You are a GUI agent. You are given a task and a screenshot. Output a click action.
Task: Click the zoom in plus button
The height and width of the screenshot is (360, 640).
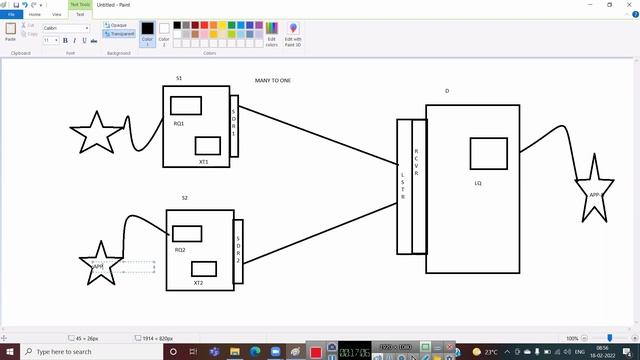[634, 338]
